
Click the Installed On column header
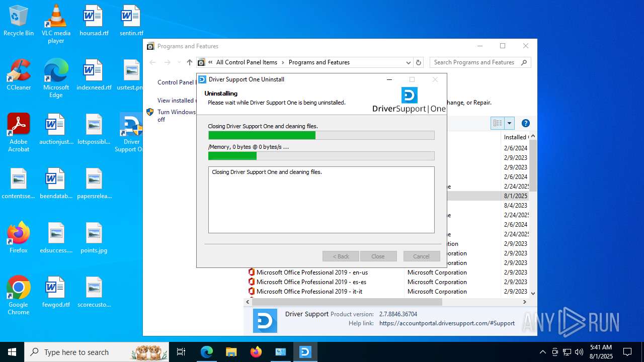(515, 137)
